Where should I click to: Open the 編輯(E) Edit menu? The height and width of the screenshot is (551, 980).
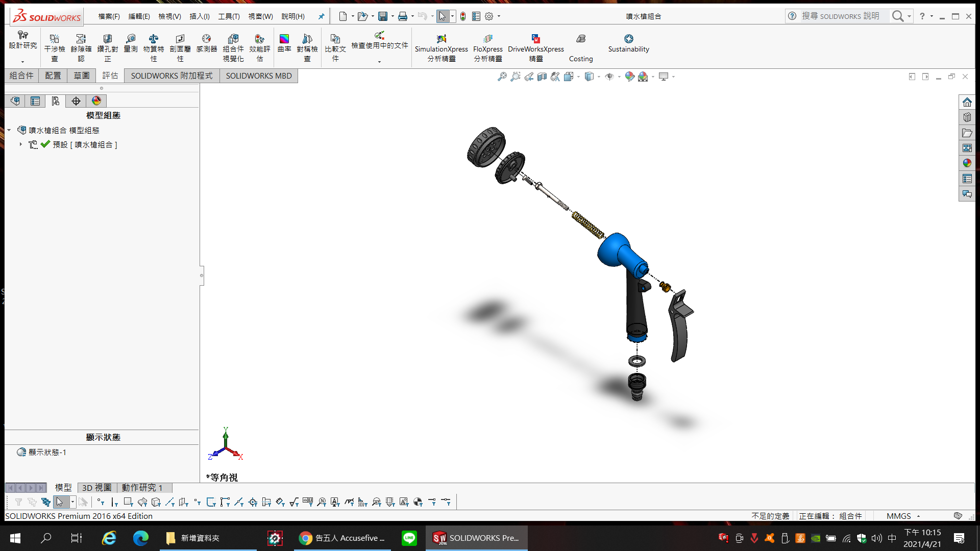(x=139, y=16)
